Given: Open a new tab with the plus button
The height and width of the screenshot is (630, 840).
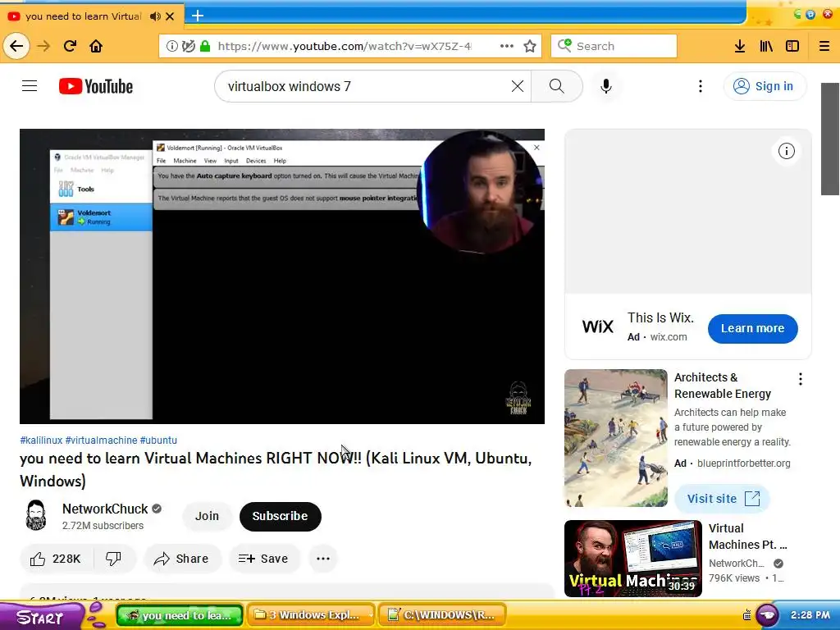Looking at the screenshot, I should (198, 16).
